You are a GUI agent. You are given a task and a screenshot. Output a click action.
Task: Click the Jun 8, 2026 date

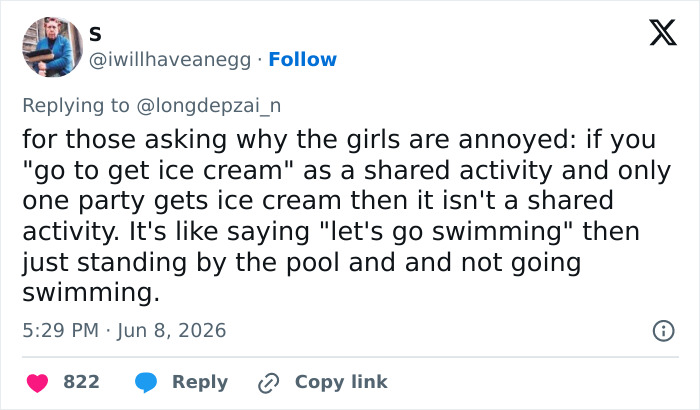172,331
